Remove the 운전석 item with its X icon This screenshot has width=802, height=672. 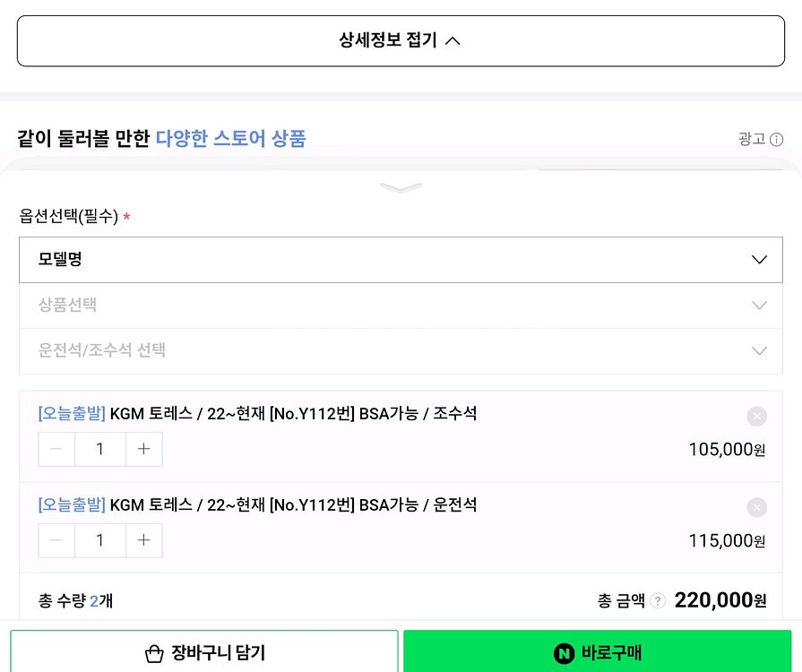pyautogui.click(x=757, y=507)
